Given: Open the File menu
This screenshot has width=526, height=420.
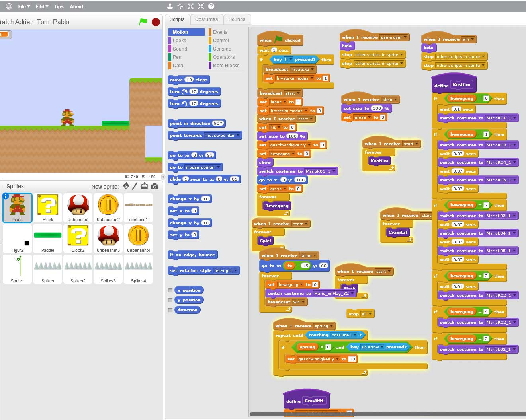Looking at the screenshot, I should pyautogui.click(x=24, y=6).
